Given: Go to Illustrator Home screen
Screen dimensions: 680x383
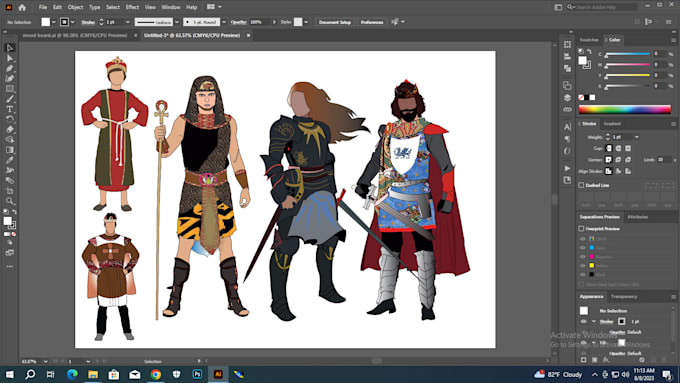Looking at the screenshot, I should click(x=22, y=7).
